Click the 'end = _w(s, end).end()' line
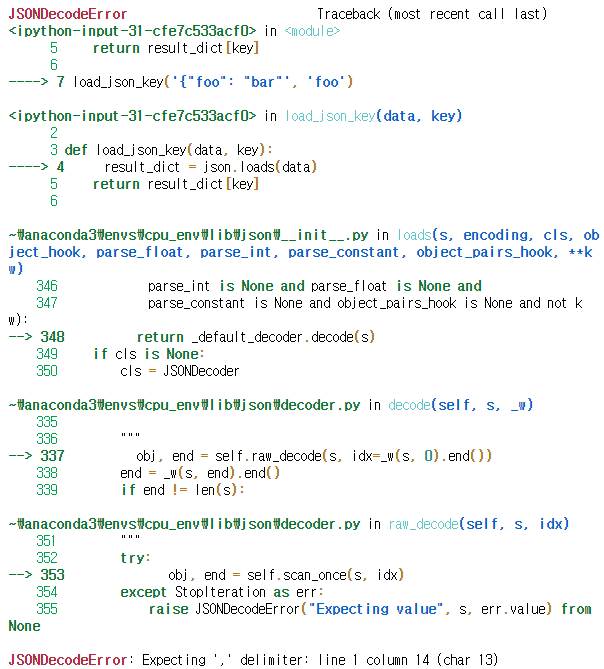Image resolution: width=604 pixels, height=669 pixels. [200, 473]
